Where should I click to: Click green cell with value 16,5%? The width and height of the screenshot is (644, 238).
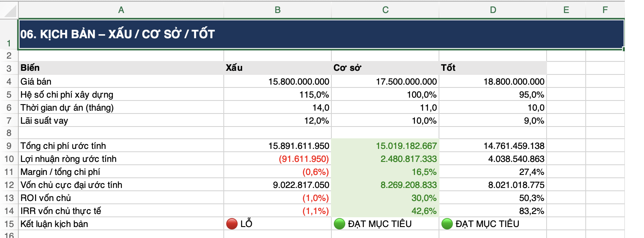pos(385,172)
